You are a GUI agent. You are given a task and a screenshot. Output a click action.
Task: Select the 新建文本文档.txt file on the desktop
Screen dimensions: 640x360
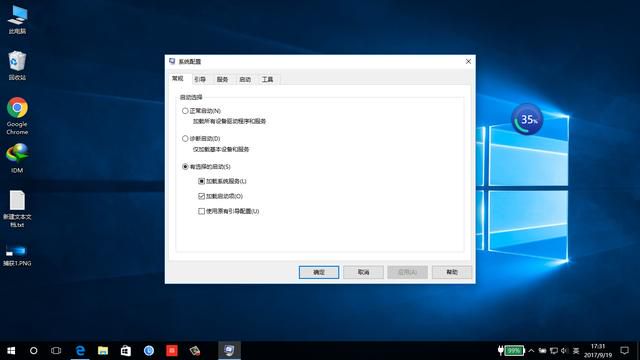pyautogui.click(x=17, y=209)
